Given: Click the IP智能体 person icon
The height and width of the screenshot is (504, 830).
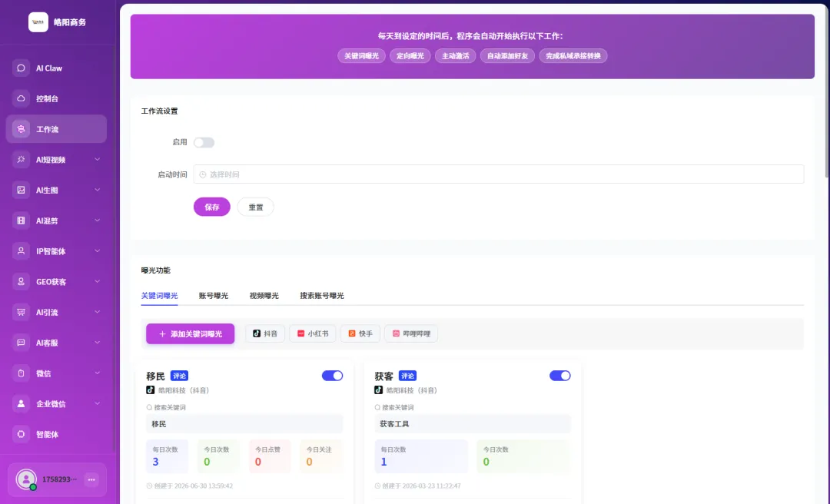Looking at the screenshot, I should pyautogui.click(x=22, y=251).
